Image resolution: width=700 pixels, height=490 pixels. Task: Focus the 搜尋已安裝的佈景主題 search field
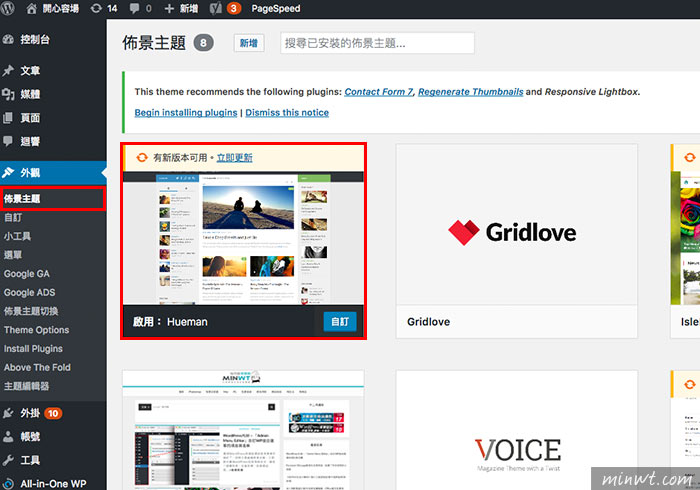(377, 43)
